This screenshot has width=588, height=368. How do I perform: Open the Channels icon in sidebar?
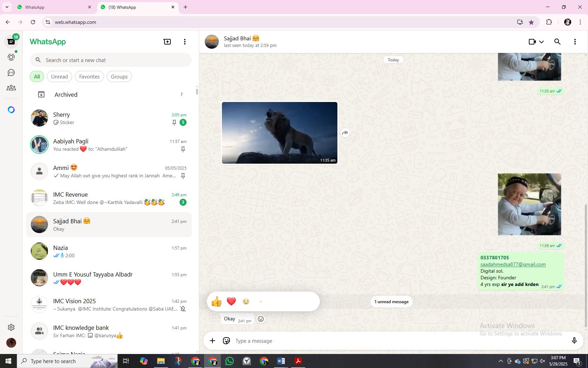[11, 73]
